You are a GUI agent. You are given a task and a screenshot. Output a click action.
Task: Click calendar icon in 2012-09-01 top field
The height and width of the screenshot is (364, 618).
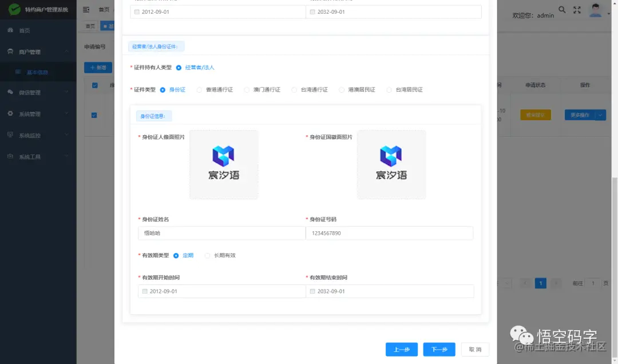[x=137, y=12]
